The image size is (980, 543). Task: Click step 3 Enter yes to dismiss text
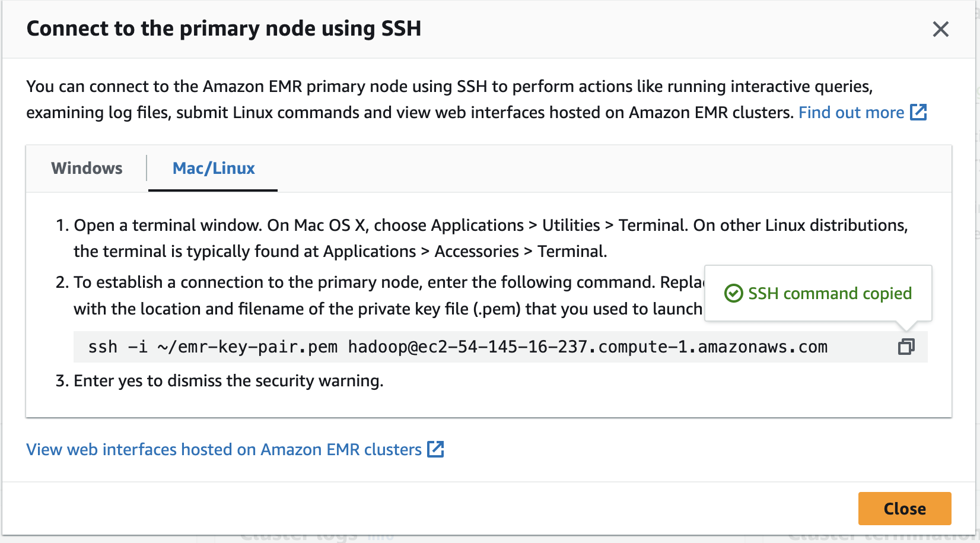(228, 380)
